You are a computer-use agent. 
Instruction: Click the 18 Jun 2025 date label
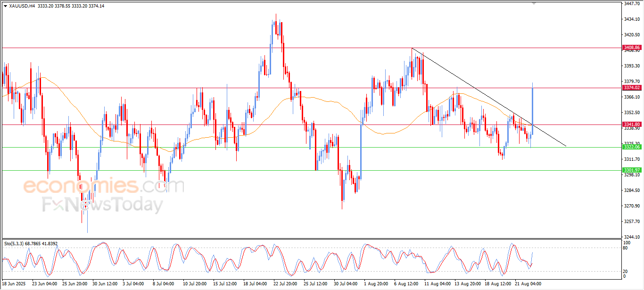pyautogui.click(x=14, y=284)
